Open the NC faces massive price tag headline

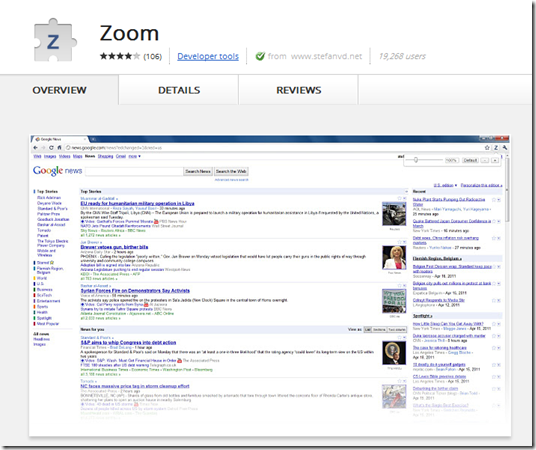pyautogui.click(x=135, y=386)
